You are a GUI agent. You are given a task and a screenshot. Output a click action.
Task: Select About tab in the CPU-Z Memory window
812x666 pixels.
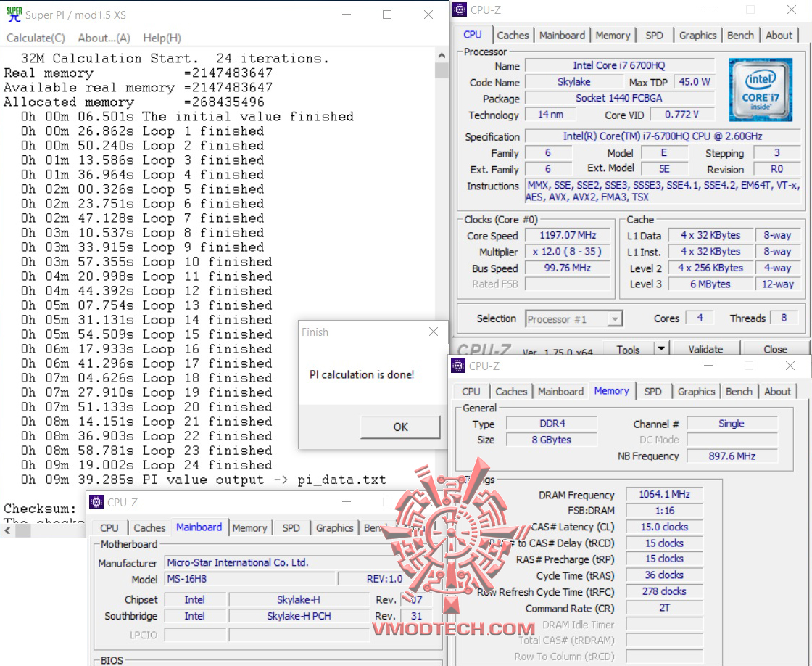click(776, 391)
